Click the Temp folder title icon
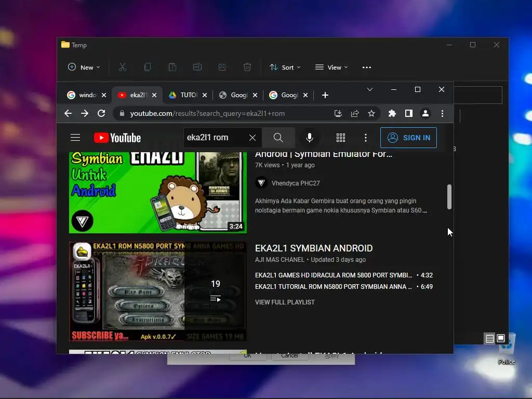Viewport: 532px width, 399px height. click(65, 45)
